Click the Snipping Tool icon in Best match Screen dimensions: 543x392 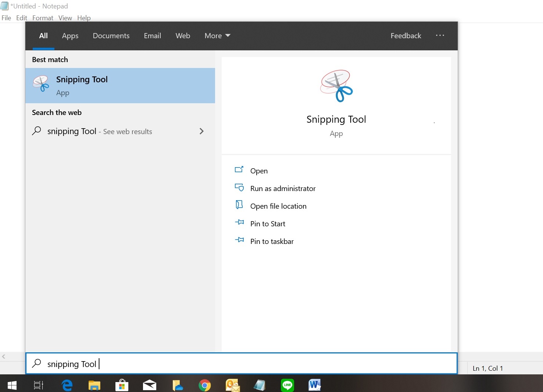(41, 84)
